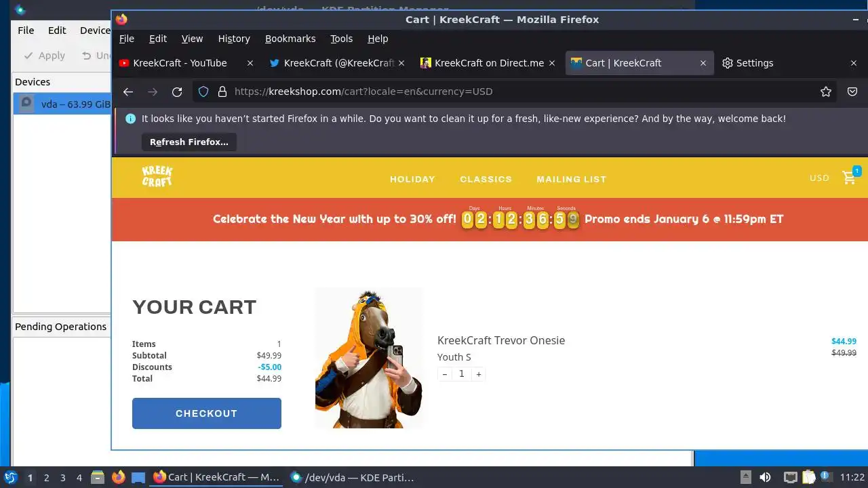Show site security padlock info
Screen dimensions: 868x488
click(x=222, y=91)
